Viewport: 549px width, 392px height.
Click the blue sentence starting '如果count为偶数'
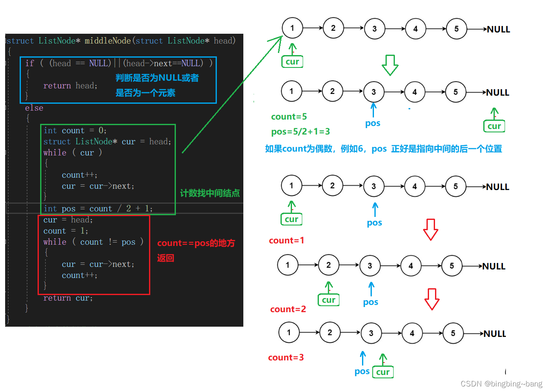coord(383,149)
